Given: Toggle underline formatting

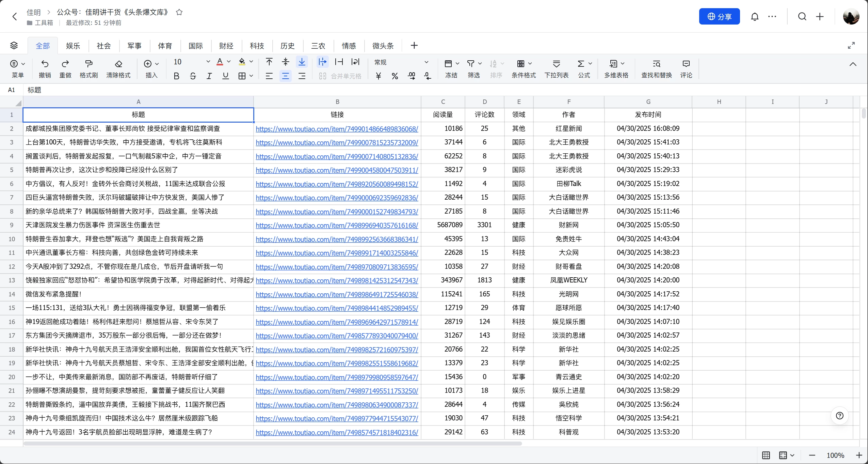Looking at the screenshot, I should point(225,76).
